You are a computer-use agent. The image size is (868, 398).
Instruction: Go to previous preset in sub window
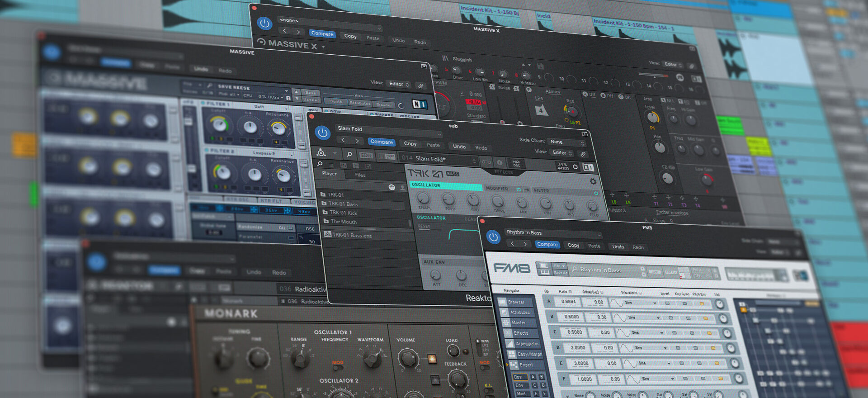[343, 140]
